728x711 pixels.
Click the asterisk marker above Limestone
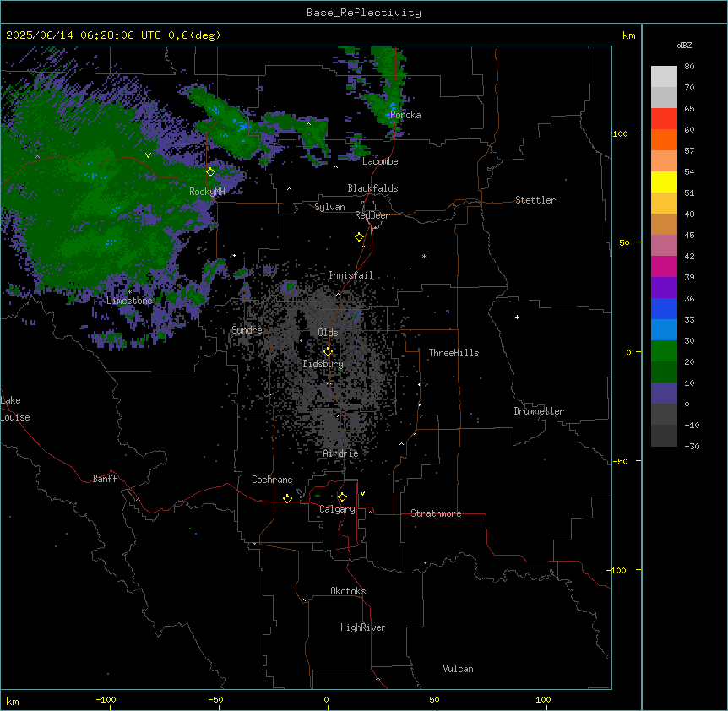(129, 292)
